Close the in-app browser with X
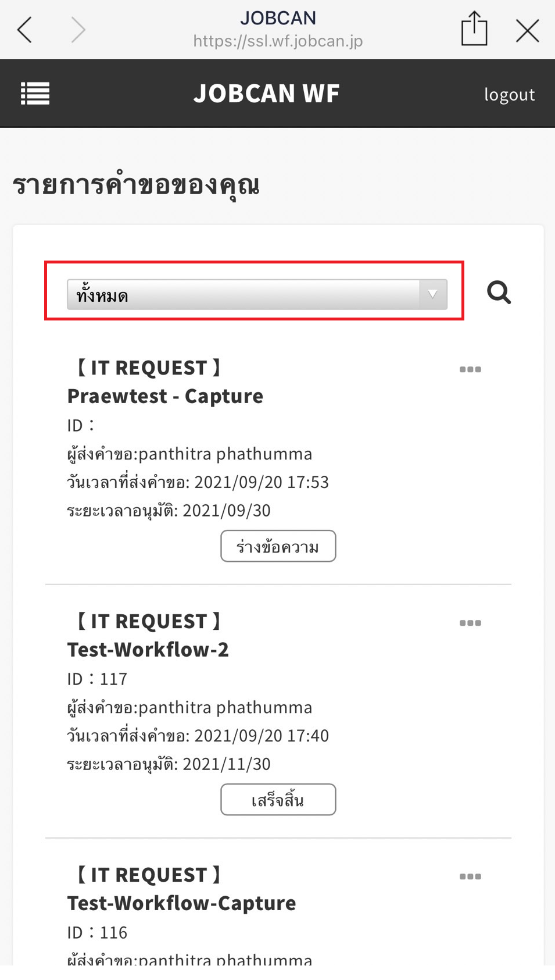 (x=527, y=30)
